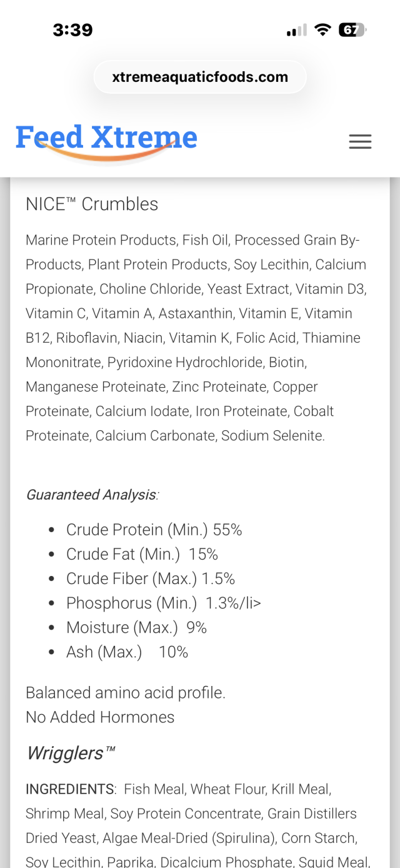Click the Phosphorus 1.3% entry
This screenshot has width=400, height=868.
click(x=163, y=603)
